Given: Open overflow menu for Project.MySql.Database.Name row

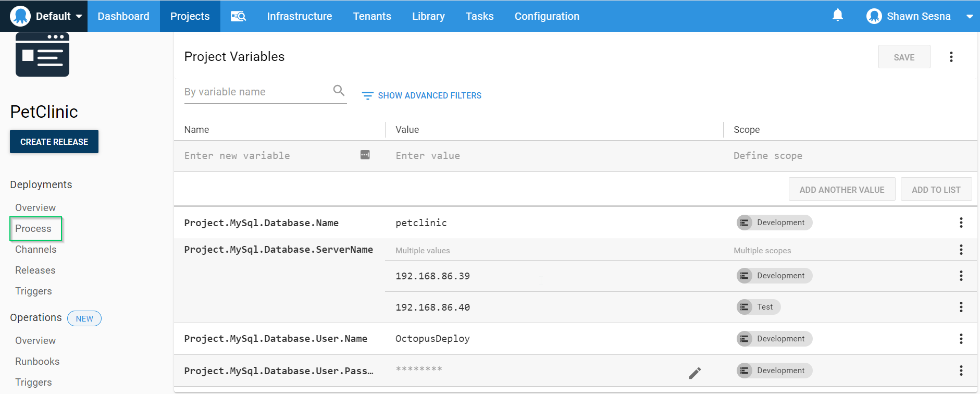Looking at the screenshot, I should [x=961, y=223].
